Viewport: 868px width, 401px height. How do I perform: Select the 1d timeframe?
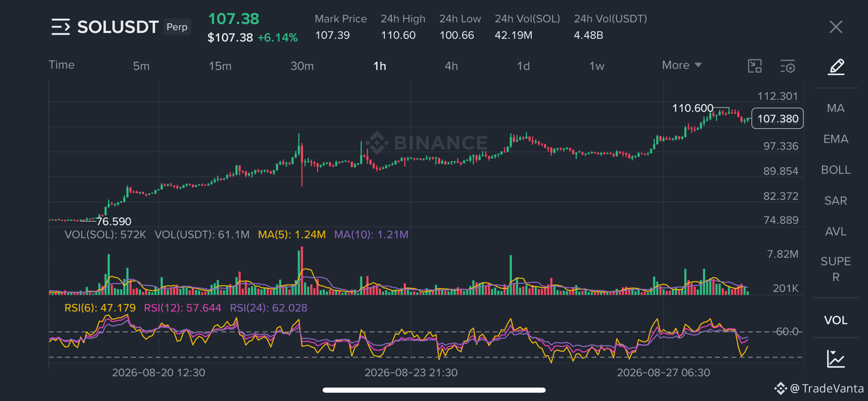point(523,66)
